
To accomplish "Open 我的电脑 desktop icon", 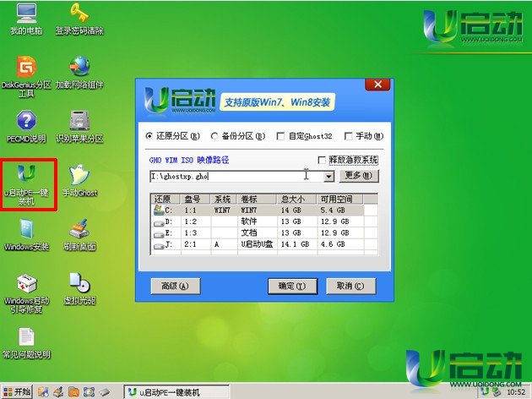I will click(x=27, y=17).
